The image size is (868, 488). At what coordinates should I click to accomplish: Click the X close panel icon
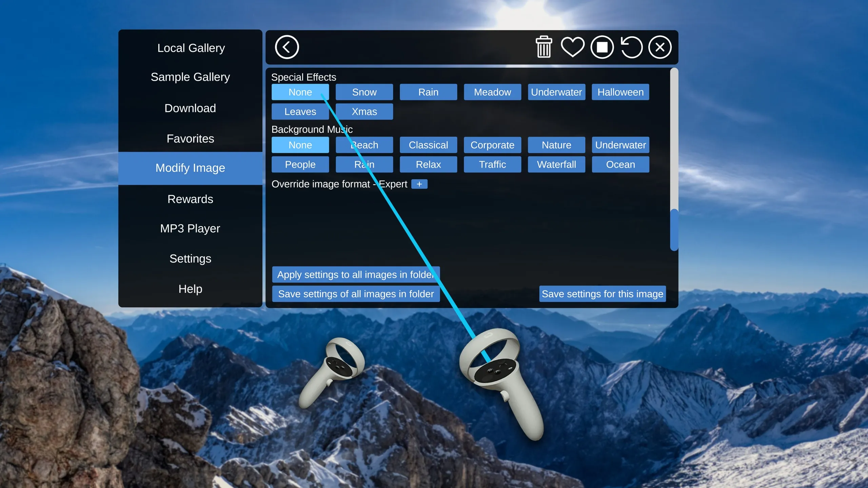660,47
